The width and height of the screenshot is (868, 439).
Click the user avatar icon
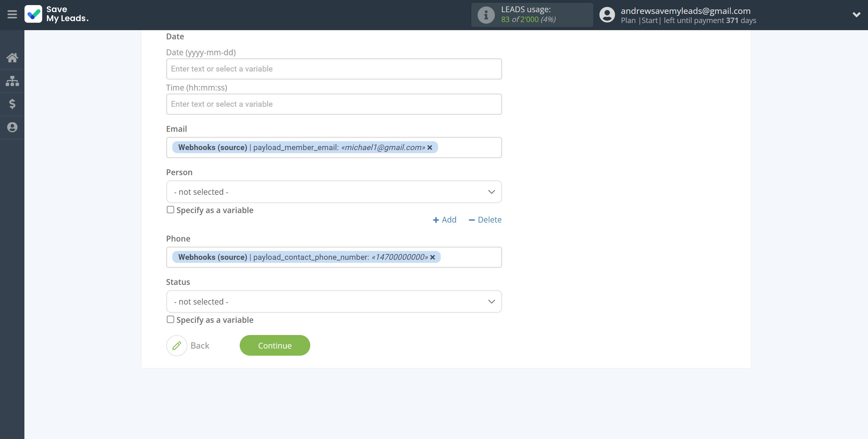click(x=607, y=15)
